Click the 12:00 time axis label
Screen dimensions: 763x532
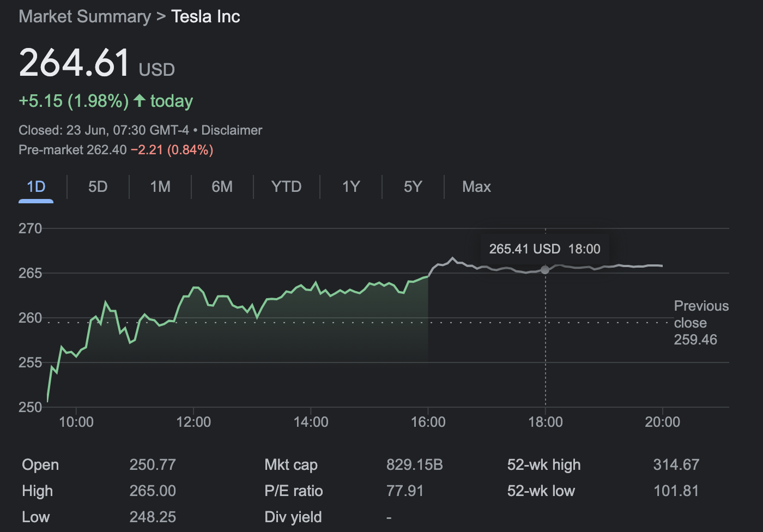click(x=193, y=422)
